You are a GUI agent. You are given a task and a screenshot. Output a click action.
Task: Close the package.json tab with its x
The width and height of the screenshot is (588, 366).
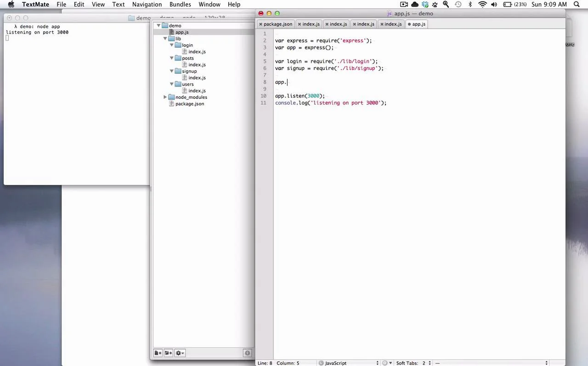click(x=260, y=24)
